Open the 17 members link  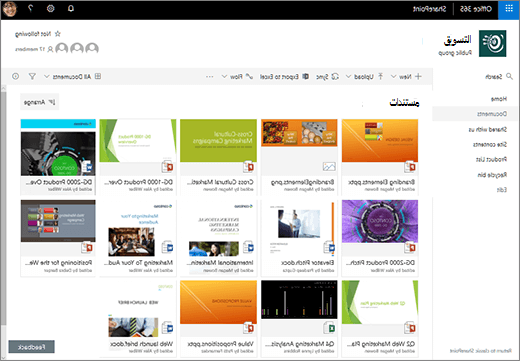(x=34, y=49)
